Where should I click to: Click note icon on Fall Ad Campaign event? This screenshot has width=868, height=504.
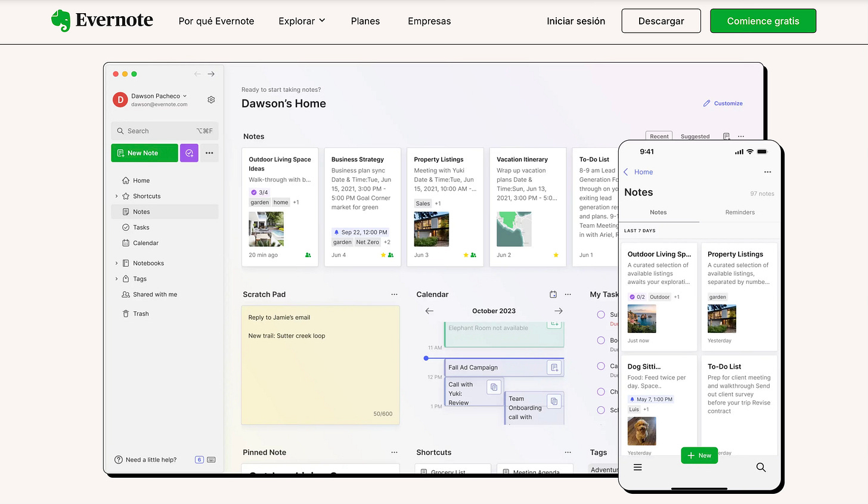click(x=554, y=367)
